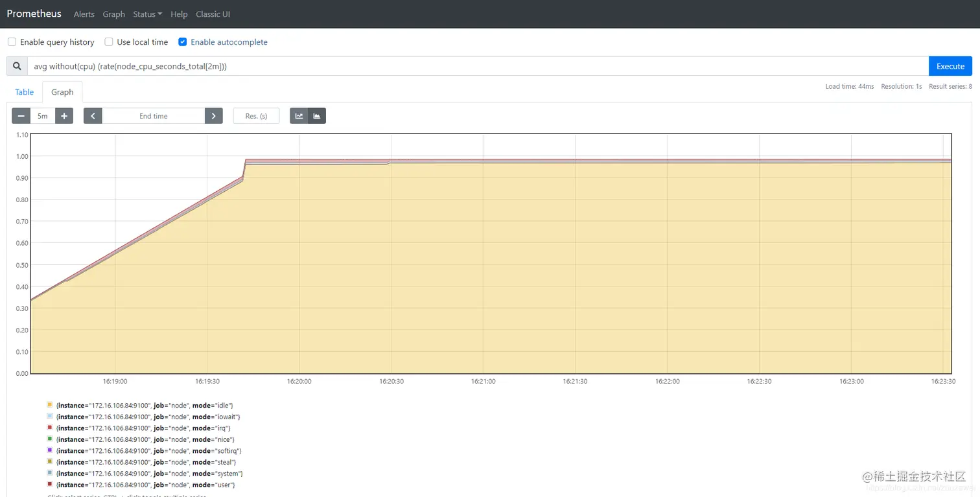Screen dimensions: 980x497
Task: Decrease the graph range with minus button
Action: pyautogui.click(x=21, y=116)
